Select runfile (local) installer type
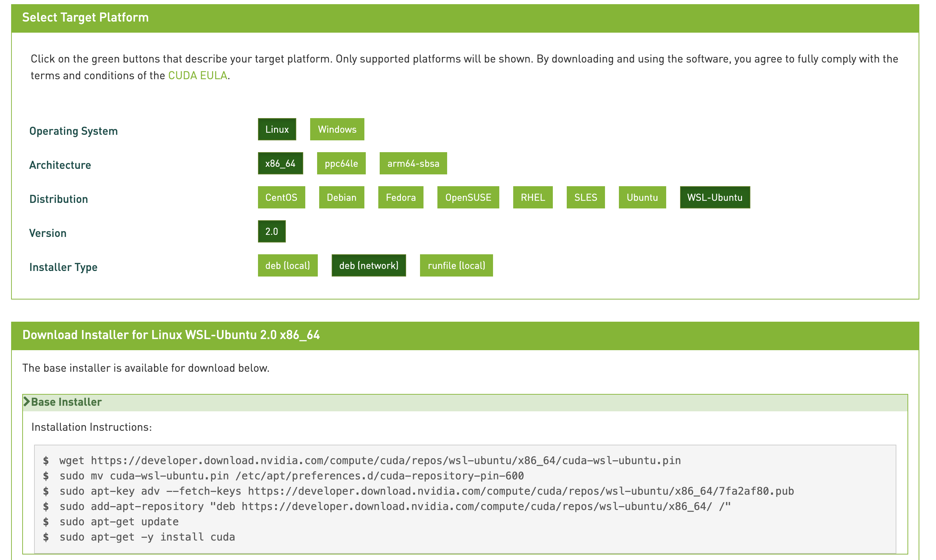 [455, 265]
